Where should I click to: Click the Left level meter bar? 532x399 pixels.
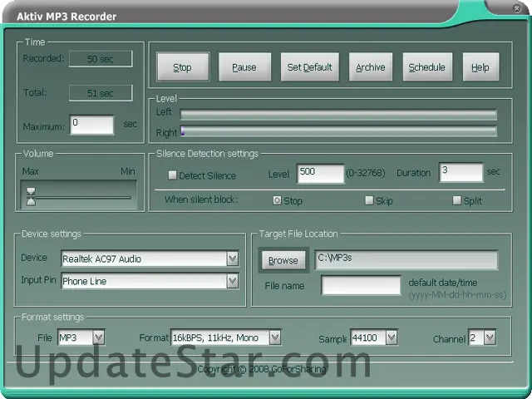tap(338, 115)
